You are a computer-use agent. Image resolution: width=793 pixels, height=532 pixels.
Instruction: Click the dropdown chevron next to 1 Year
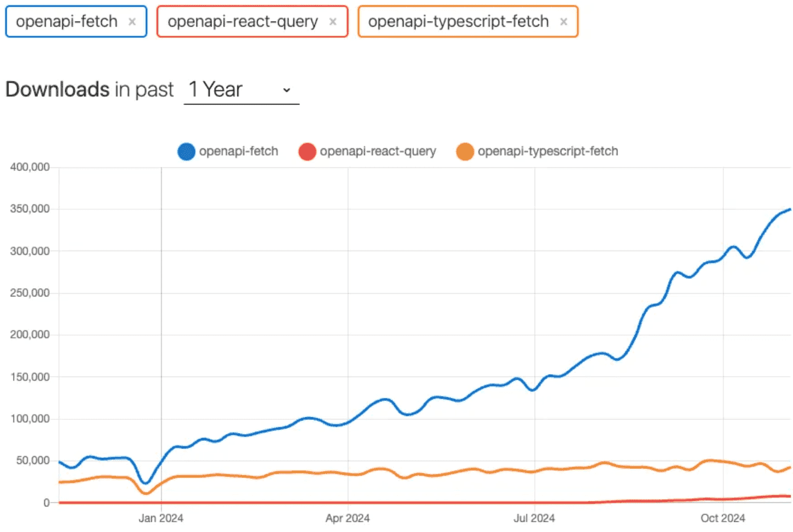click(287, 90)
